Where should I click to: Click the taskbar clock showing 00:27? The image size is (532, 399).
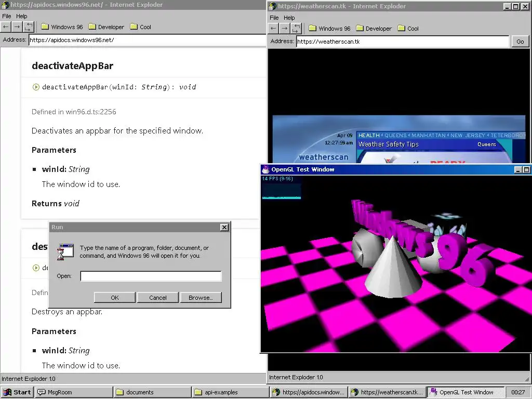coord(518,392)
